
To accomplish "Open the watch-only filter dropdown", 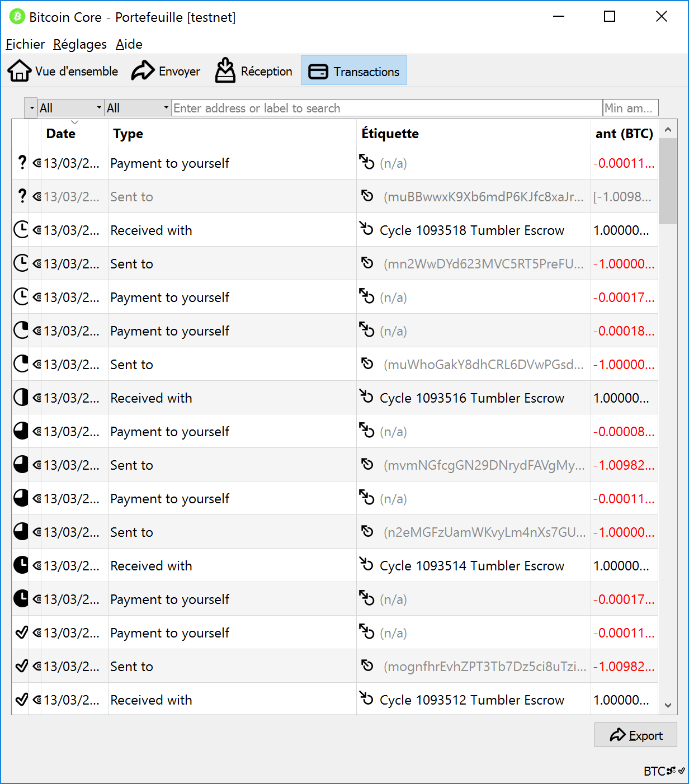I will click(31, 108).
